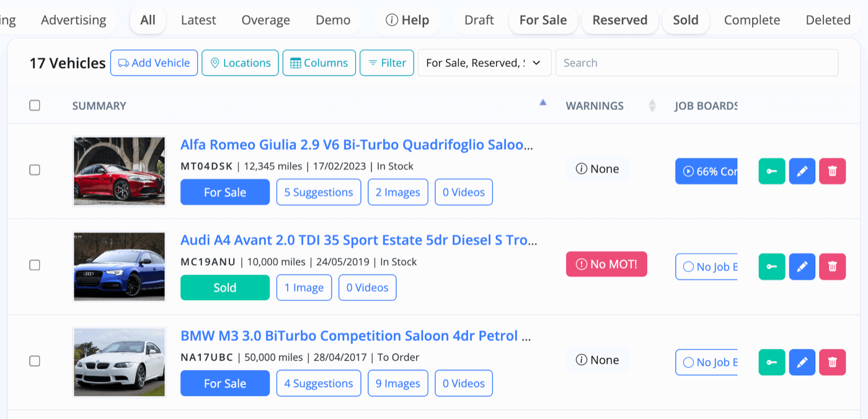View the 5 Suggestions for Alfa Romeo

(319, 192)
